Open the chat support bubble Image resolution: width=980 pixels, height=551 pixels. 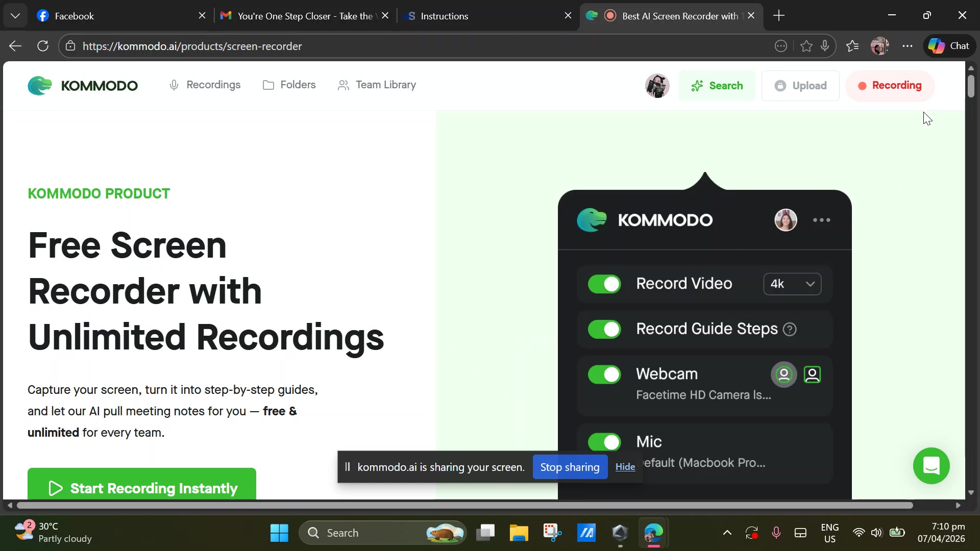point(932,466)
